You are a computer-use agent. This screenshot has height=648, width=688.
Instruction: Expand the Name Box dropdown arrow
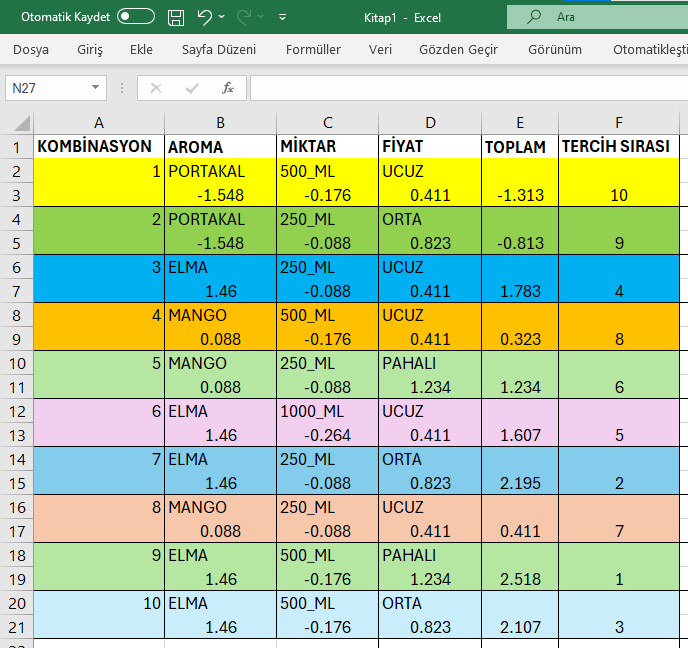(96, 88)
